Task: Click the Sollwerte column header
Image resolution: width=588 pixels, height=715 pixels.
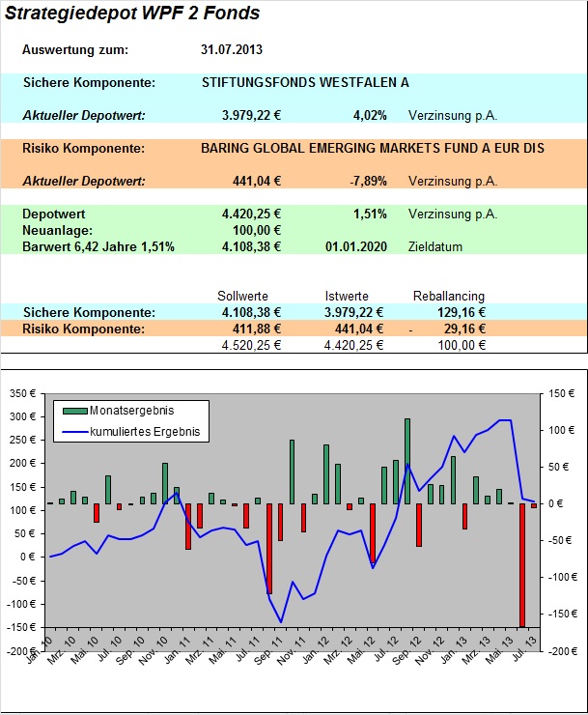Action: [242, 296]
